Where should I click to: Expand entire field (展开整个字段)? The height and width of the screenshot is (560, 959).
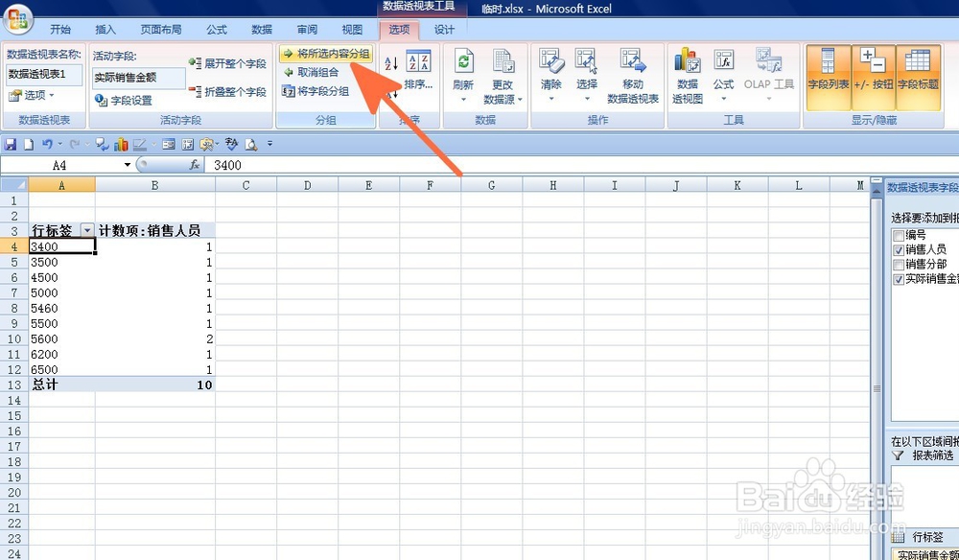[227, 63]
